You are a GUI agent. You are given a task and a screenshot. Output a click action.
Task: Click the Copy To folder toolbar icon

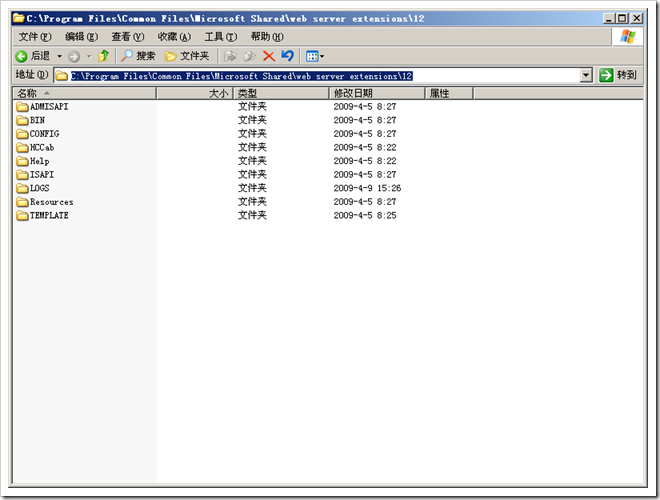click(x=250, y=56)
